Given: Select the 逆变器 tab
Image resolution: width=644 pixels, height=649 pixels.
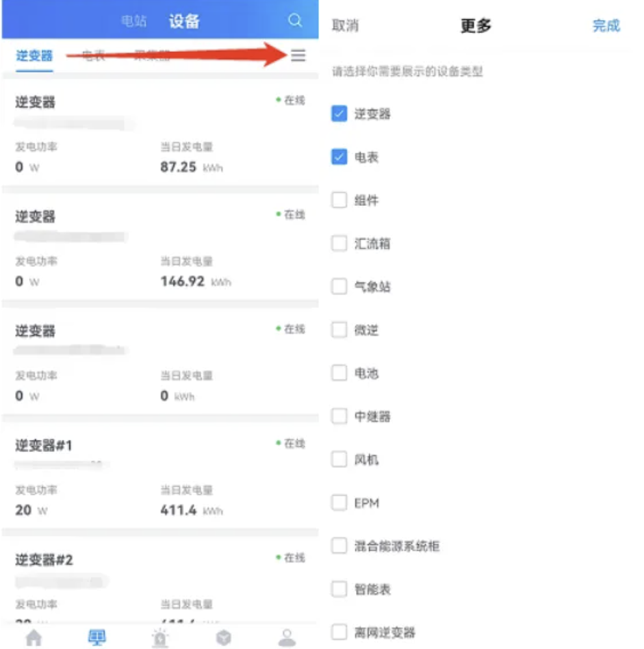Looking at the screenshot, I should pyautogui.click(x=34, y=55).
